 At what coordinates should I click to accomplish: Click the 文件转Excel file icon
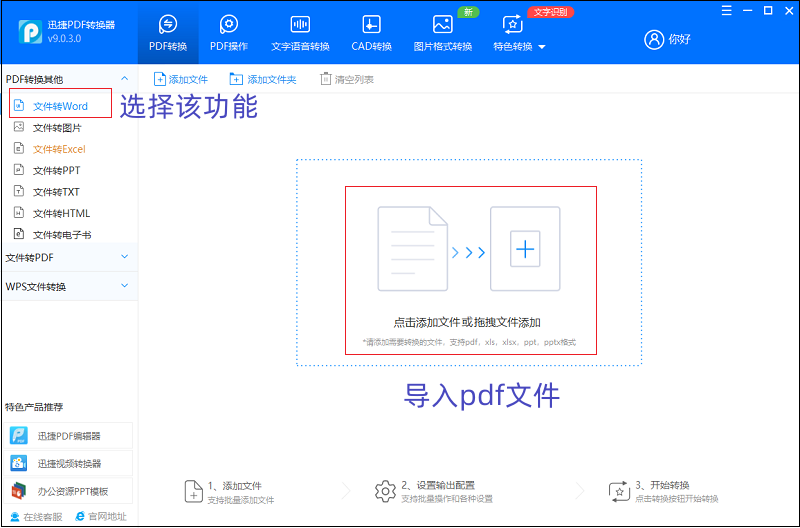click(19, 148)
